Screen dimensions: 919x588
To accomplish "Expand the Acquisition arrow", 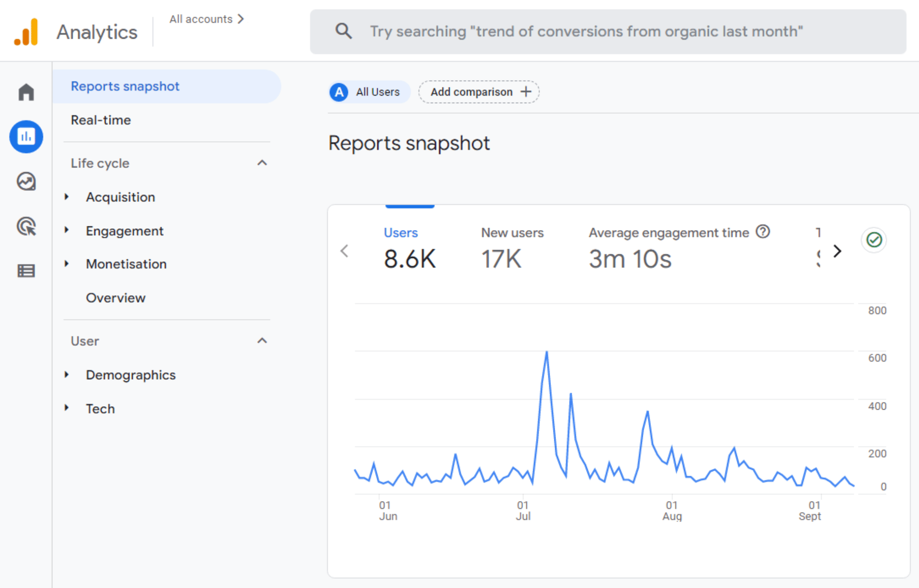I will point(66,197).
